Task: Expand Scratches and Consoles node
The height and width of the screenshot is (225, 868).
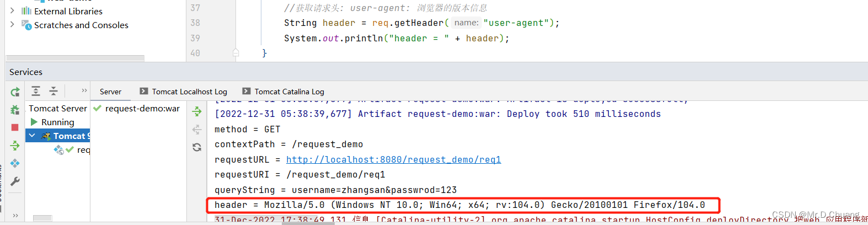Action: (x=12, y=24)
